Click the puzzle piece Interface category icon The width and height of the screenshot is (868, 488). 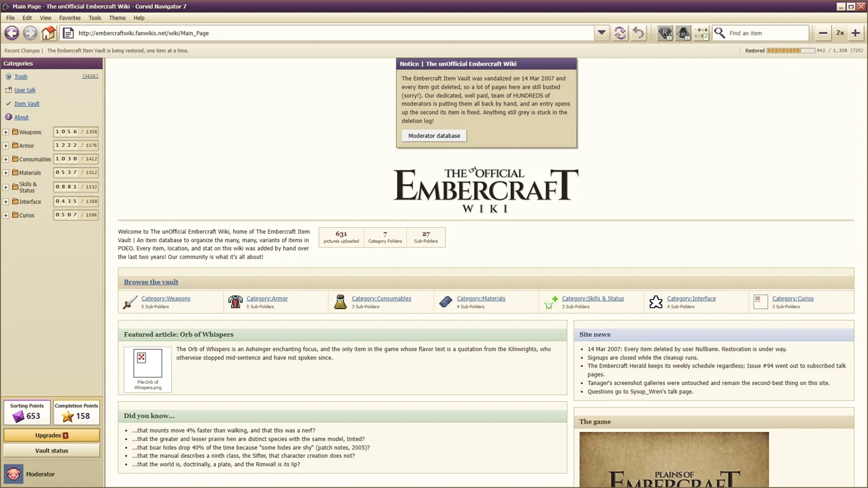click(x=656, y=302)
